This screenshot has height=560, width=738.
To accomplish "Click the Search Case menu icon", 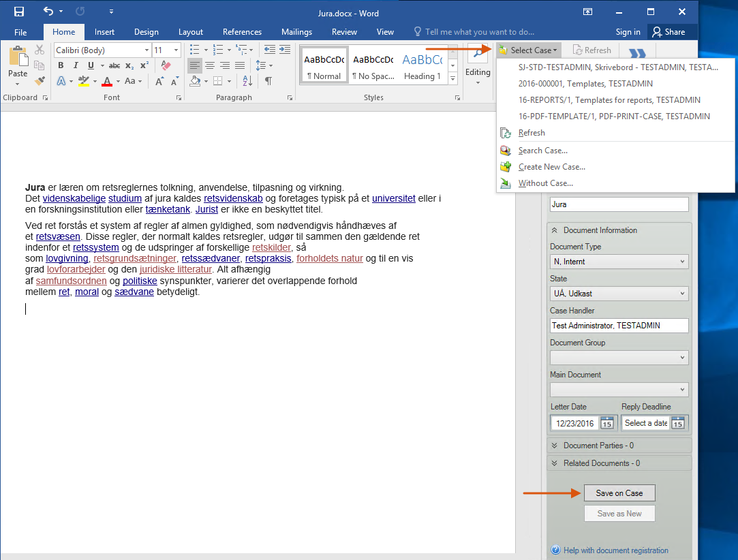I will (x=506, y=151).
